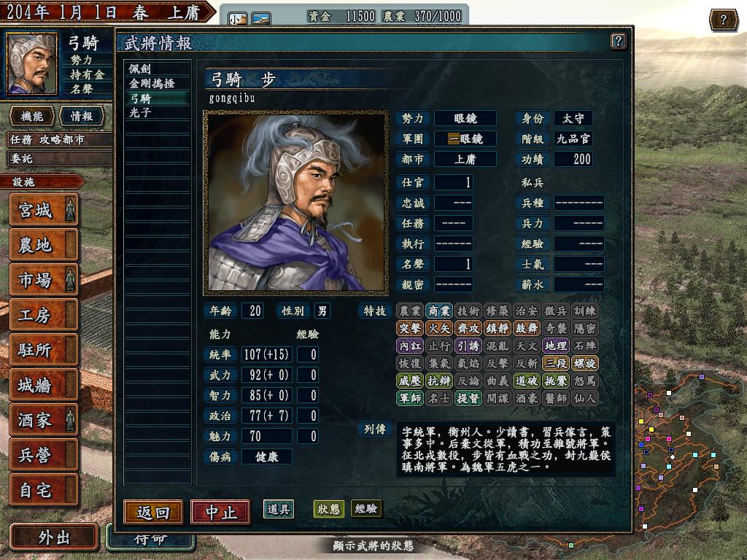This screenshot has height=560, width=747.
Task: Open the 酒家 facility
Action: tap(43, 420)
